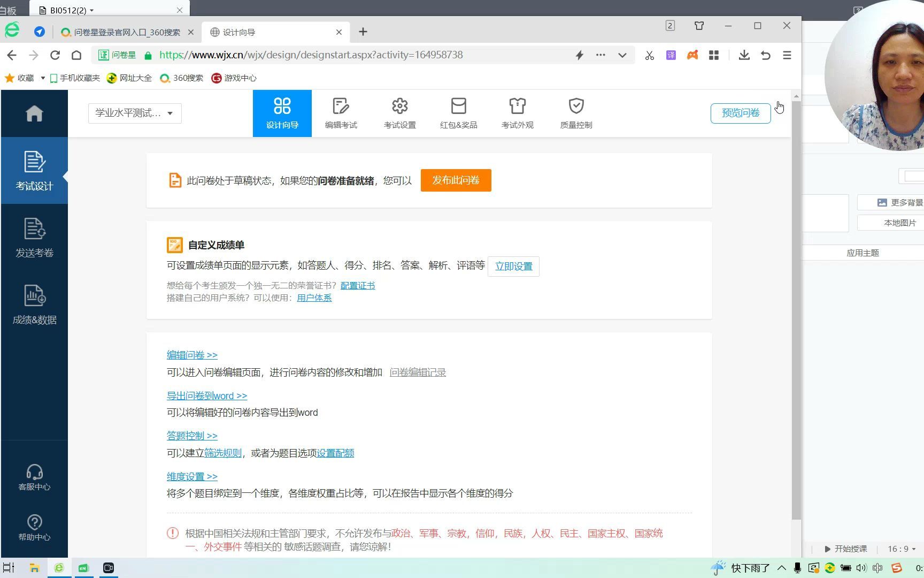Click the window count 2 icon
This screenshot has height=578, width=924.
(670, 26)
